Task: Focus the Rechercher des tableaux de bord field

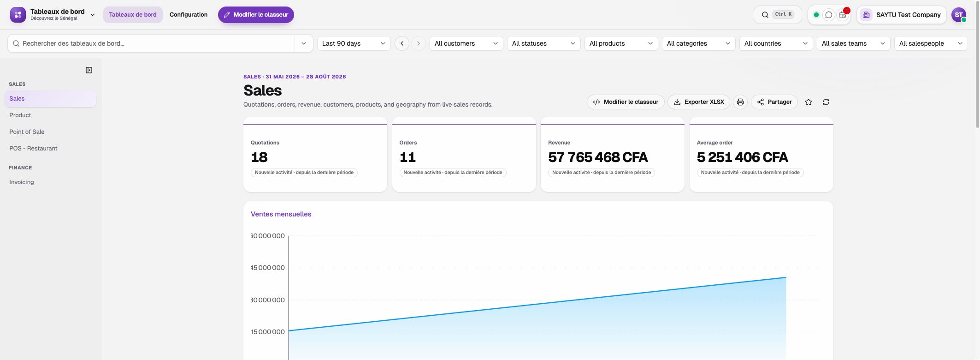Action: tap(151, 43)
